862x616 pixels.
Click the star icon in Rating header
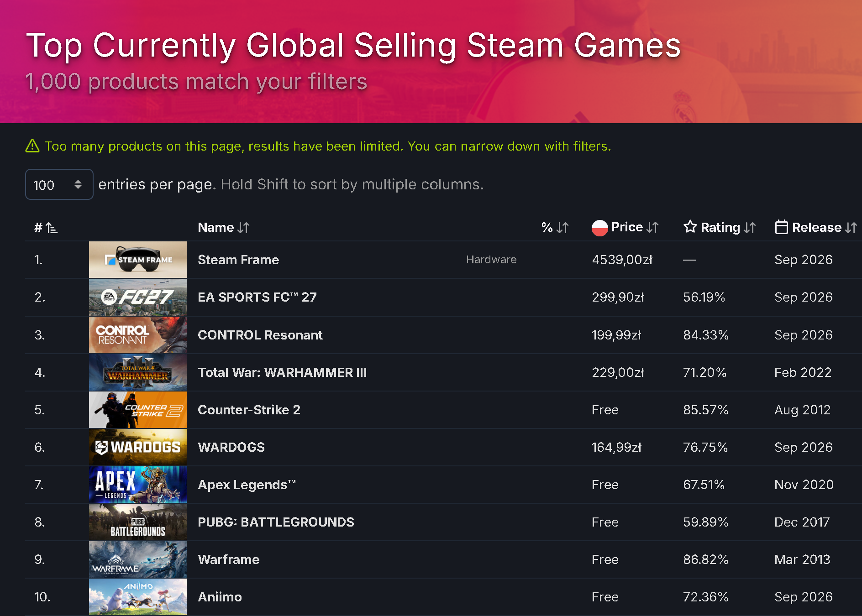point(690,227)
